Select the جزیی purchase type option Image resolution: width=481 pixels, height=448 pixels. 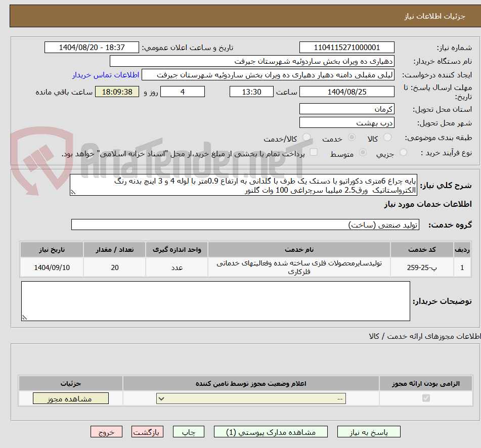(404, 152)
